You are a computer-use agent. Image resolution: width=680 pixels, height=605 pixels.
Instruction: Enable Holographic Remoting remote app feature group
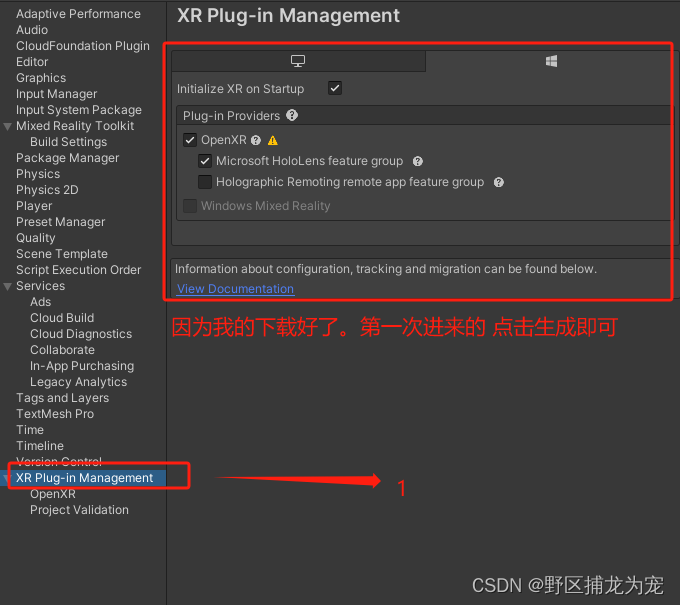(205, 182)
